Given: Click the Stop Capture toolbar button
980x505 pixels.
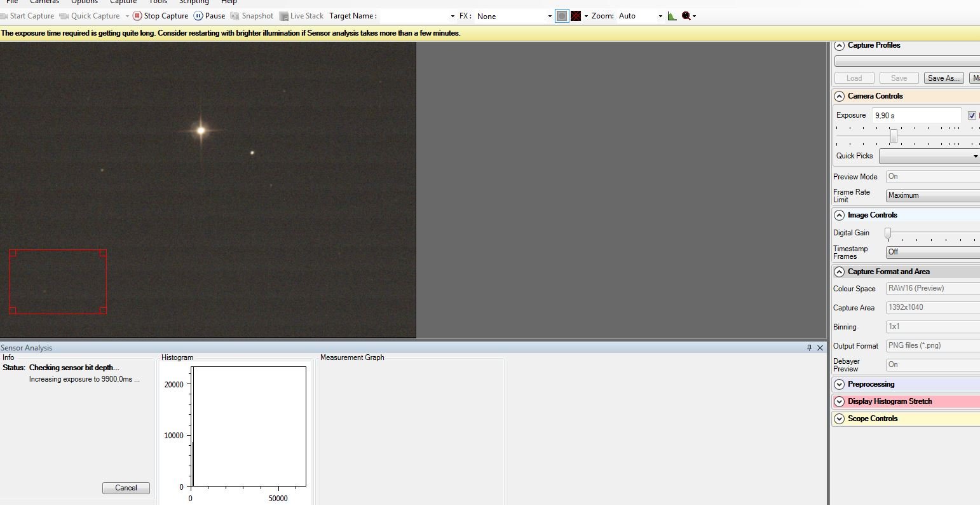Looking at the screenshot, I should click(x=160, y=16).
